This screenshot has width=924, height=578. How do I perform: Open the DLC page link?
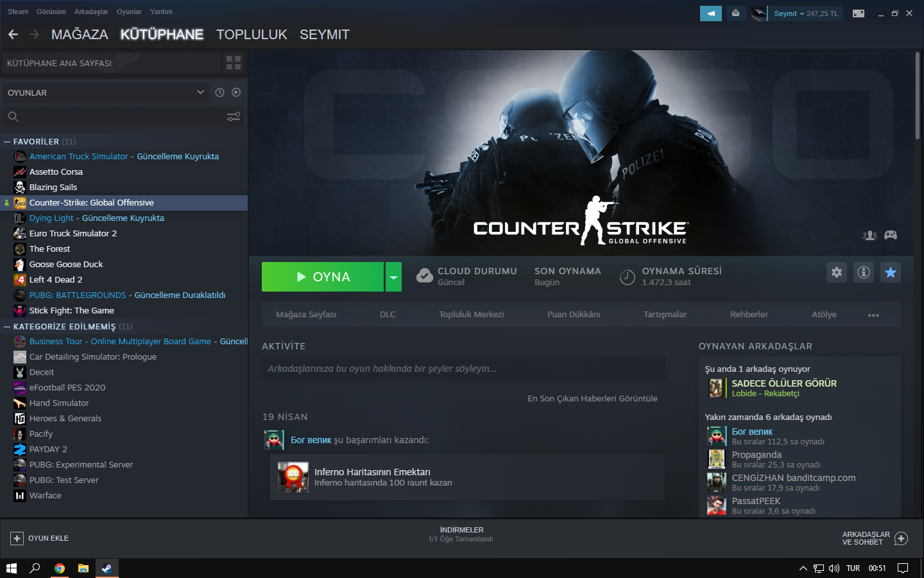(388, 315)
